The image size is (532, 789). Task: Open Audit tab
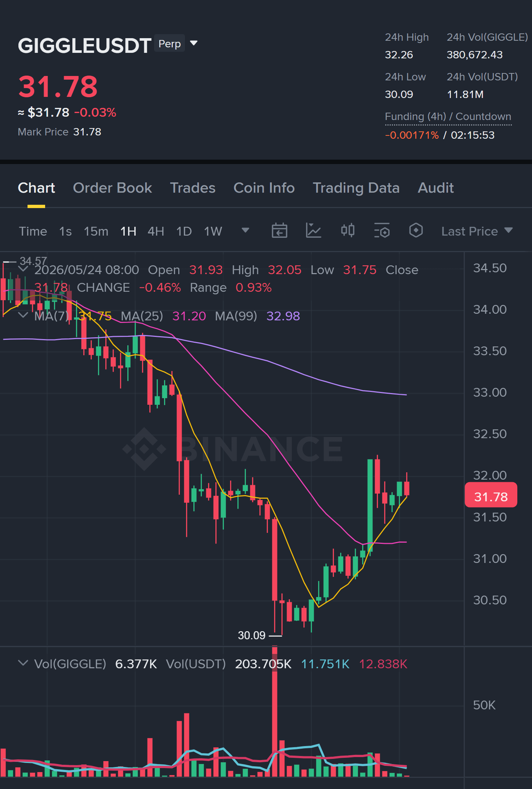click(x=436, y=188)
